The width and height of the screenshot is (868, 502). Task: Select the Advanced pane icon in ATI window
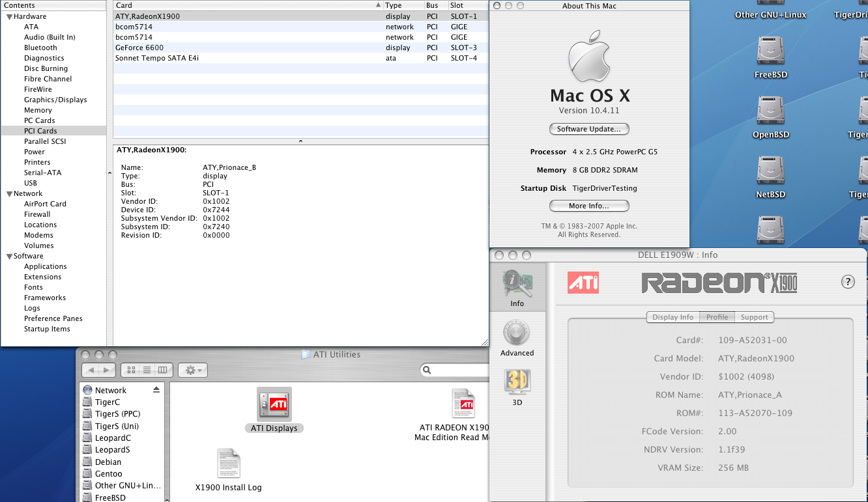(x=517, y=333)
